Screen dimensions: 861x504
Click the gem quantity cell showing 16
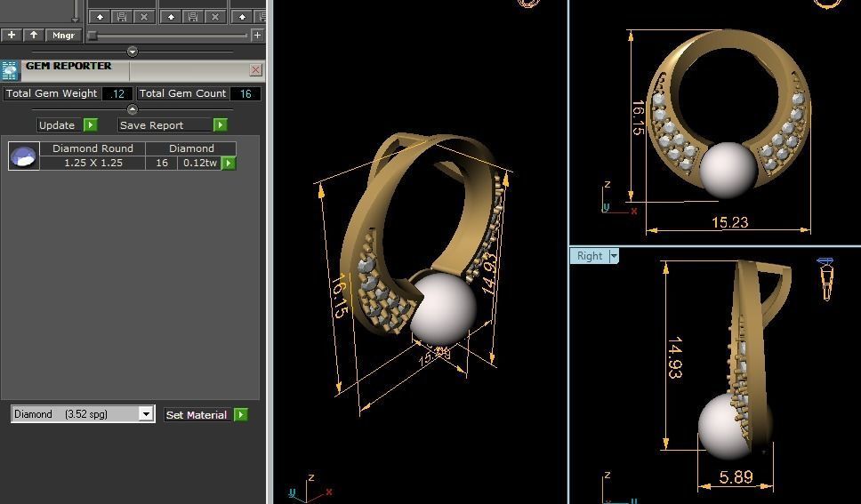point(162,163)
